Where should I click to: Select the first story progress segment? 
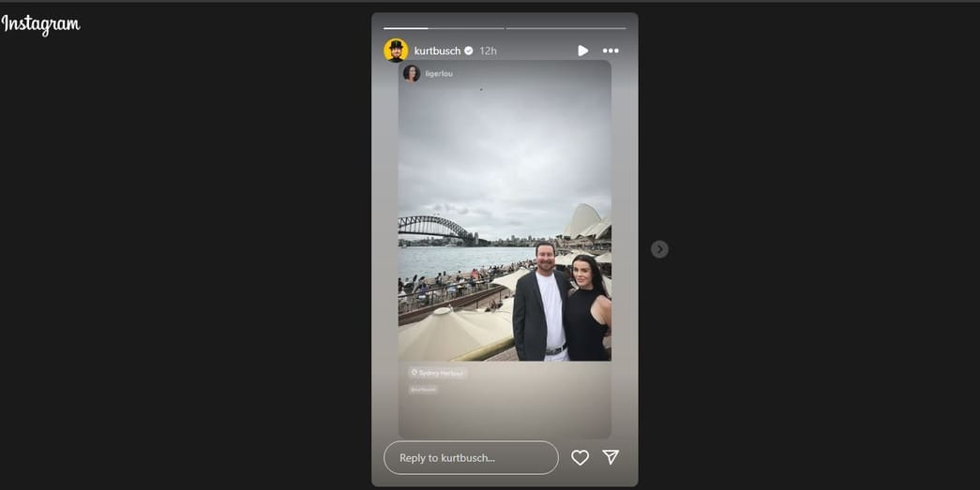point(444,28)
